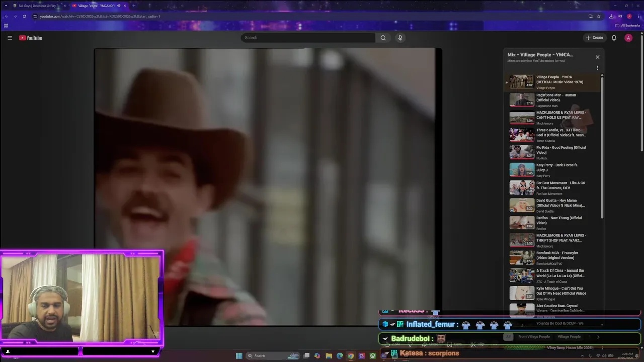Open the apps grid in bookmarks bar
The height and width of the screenshot is (362, 644).
(x=6, y=25)
